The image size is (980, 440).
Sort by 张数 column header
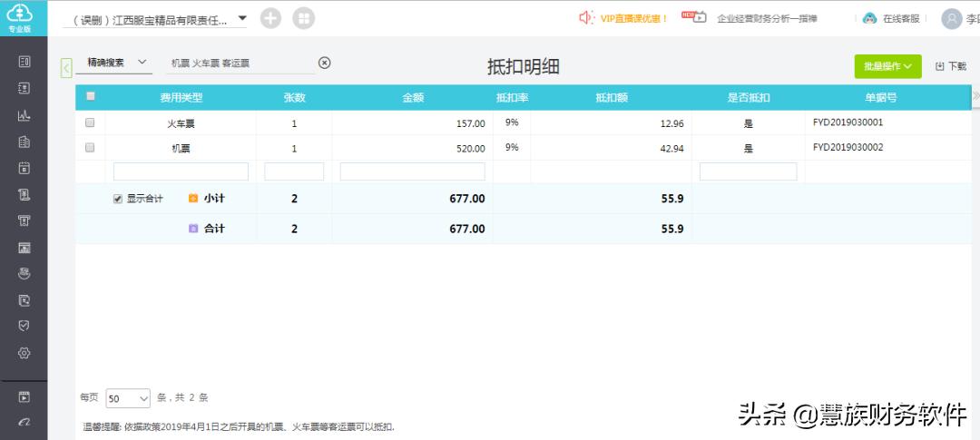(294, 97)
